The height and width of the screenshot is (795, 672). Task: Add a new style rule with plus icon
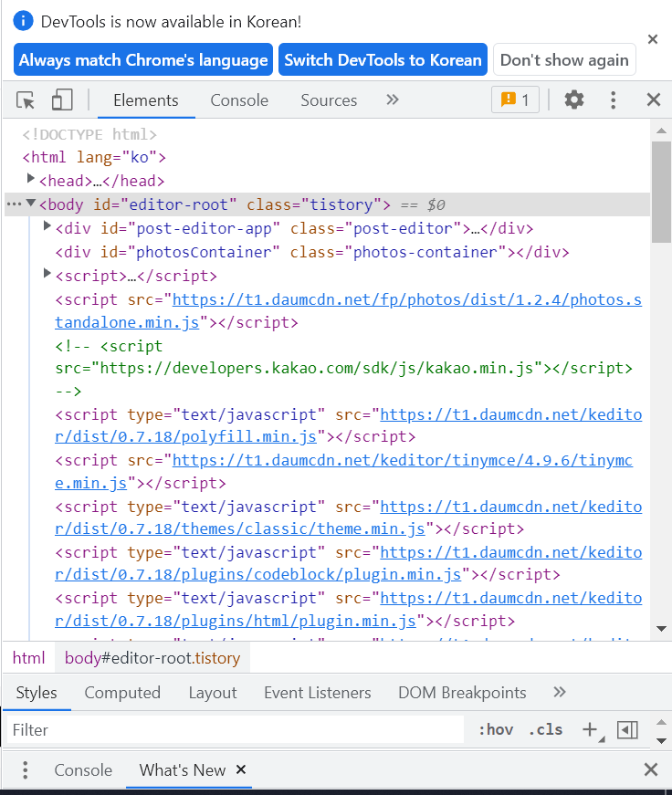tap(590, 729)
